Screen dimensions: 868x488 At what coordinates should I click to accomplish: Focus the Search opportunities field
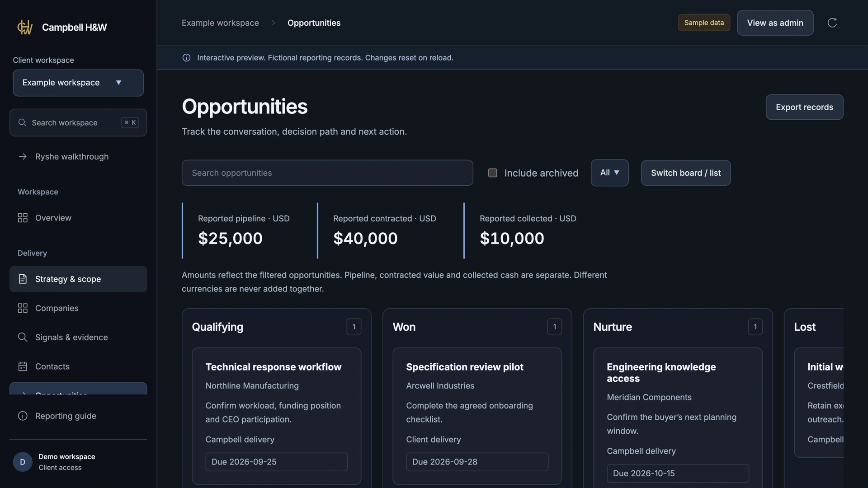pos(327,173)
